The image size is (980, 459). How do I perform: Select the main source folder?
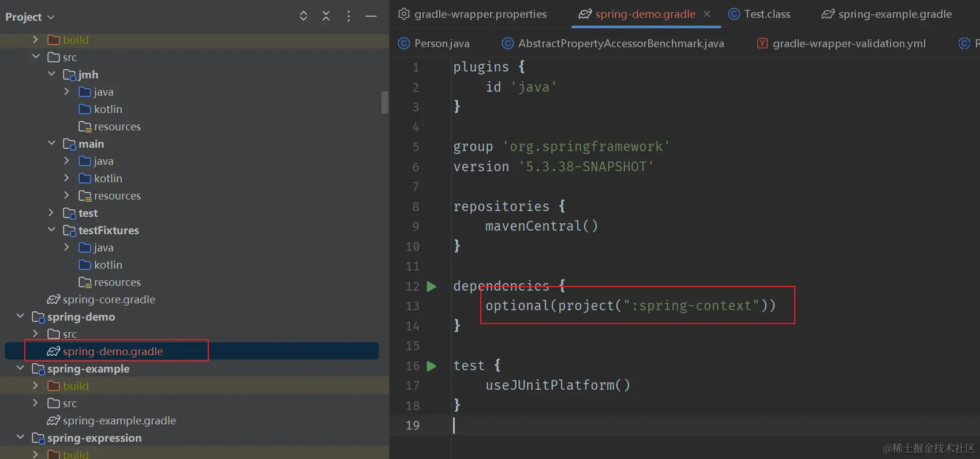pos(84,144)
